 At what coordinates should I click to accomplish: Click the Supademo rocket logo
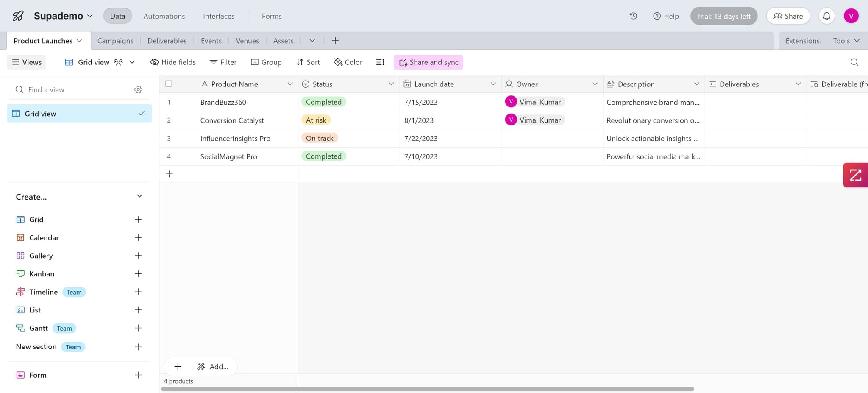point(18,16)
